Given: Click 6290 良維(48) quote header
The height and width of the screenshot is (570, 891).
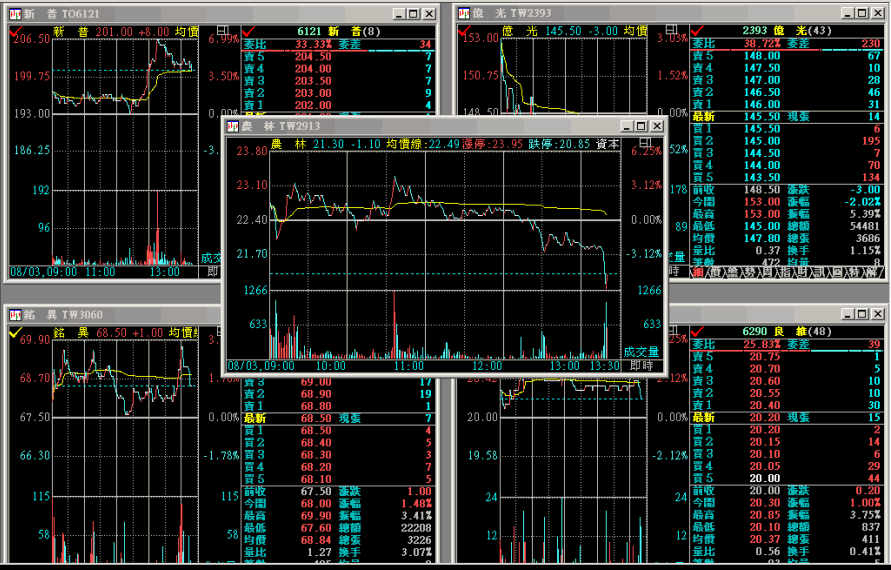Looking at the screenshot, I should (786, 331).
